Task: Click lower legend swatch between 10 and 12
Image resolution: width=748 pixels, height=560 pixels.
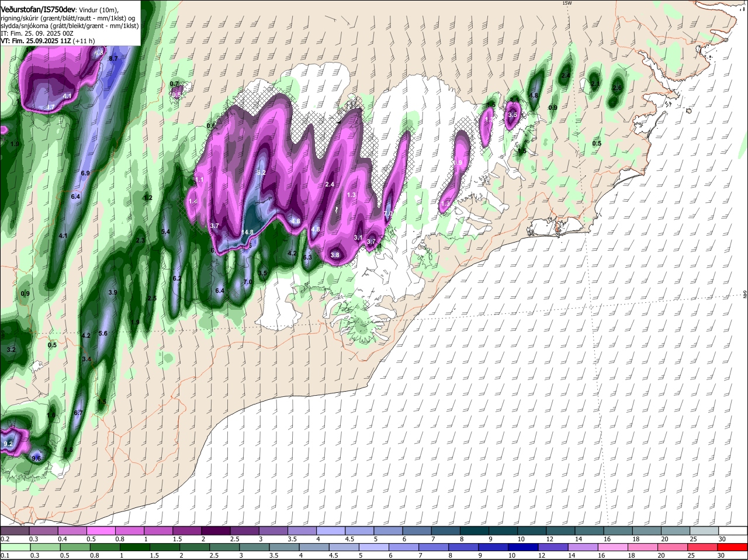Action: 524,548
